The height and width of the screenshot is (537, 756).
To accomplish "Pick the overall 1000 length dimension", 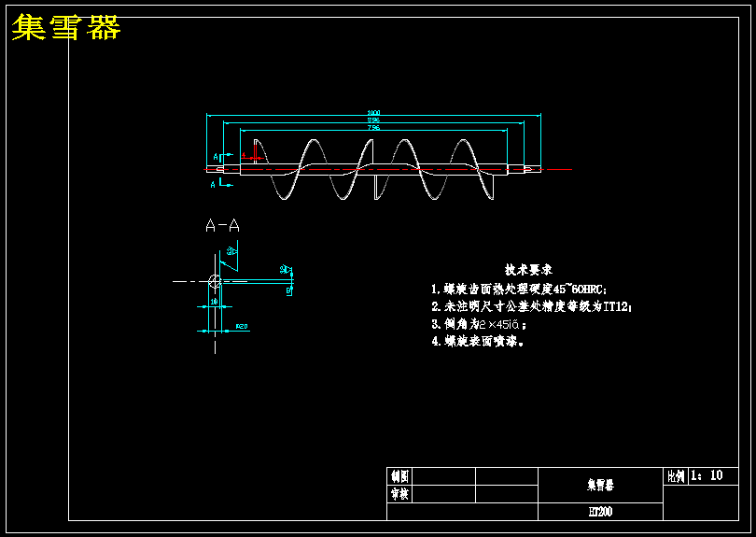I will 373,113.
